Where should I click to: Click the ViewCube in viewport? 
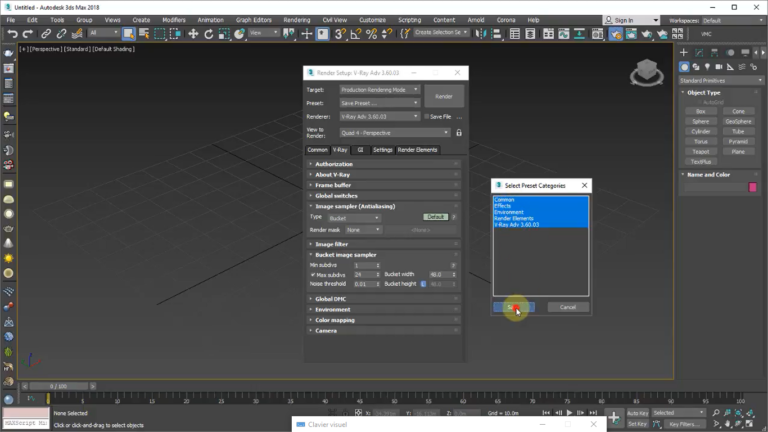[x=647, y=72]
